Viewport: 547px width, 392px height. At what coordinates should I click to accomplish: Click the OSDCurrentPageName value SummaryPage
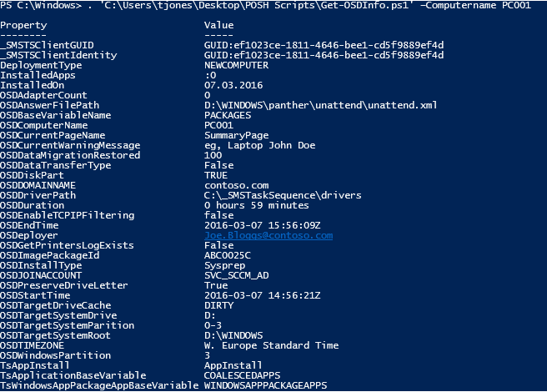236,135
